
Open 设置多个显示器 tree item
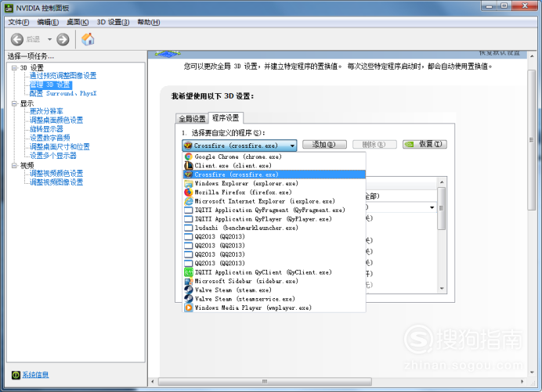pyautogui.click(x=53, y=156)
